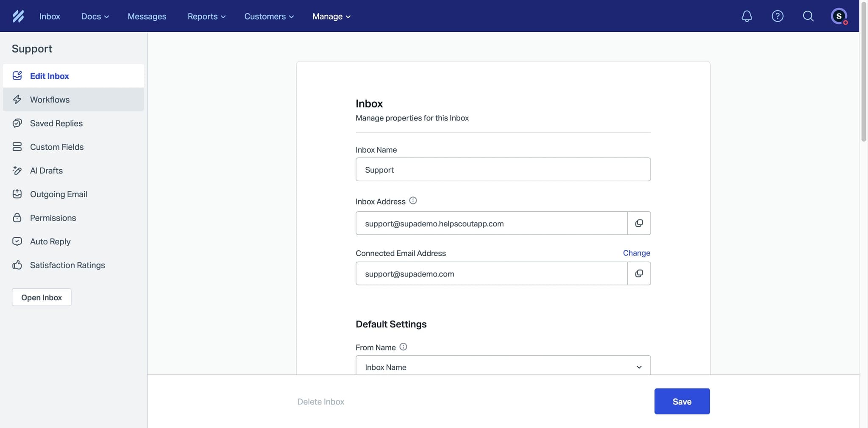
Task: Click the From Name info icon
Action: click(x=403, y=346)
